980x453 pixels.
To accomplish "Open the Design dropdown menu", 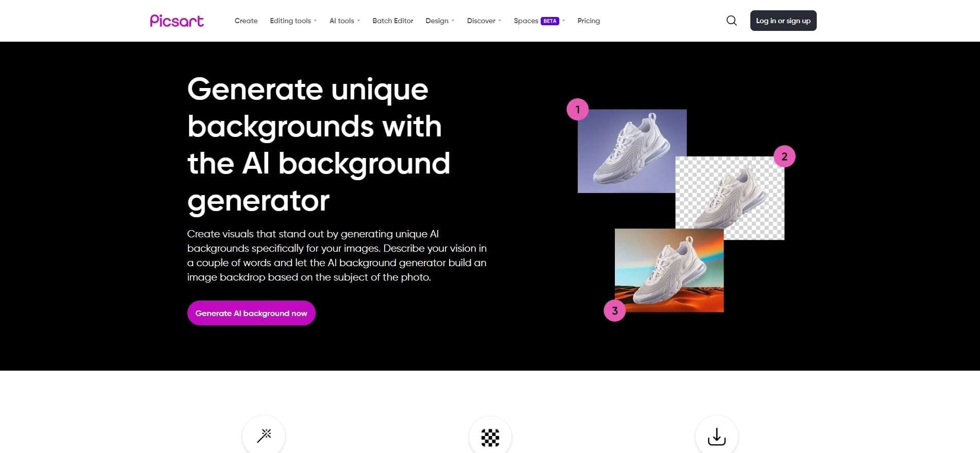I will (x=440, y=21).
